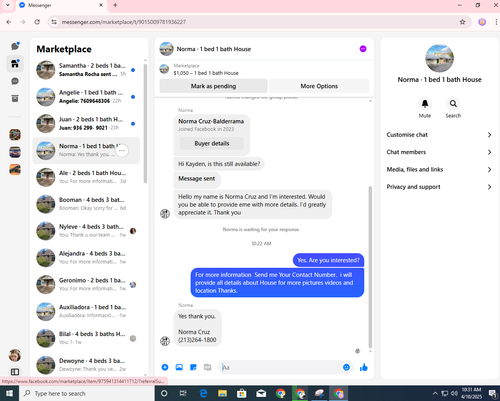The height and width of the screenshot is (401, 500).
Task: Click the Windows Type here to search box
Action: click(87, 394)
